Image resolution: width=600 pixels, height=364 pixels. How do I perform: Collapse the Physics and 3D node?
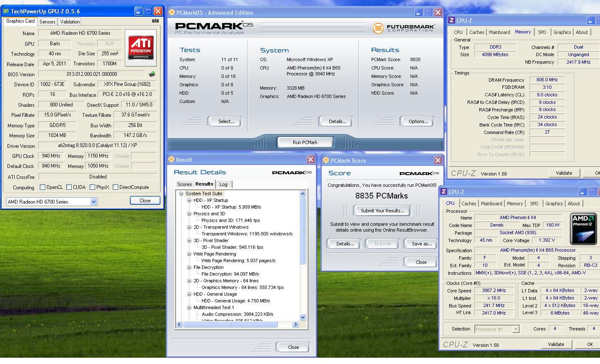click(x=189, y=214)
